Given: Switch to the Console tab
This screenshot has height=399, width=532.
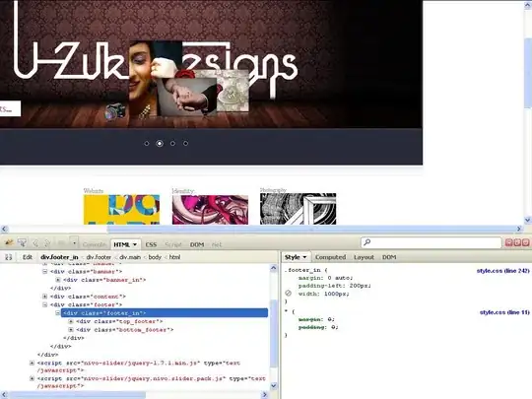Looking at the screenshot, I should click(95, 244).
